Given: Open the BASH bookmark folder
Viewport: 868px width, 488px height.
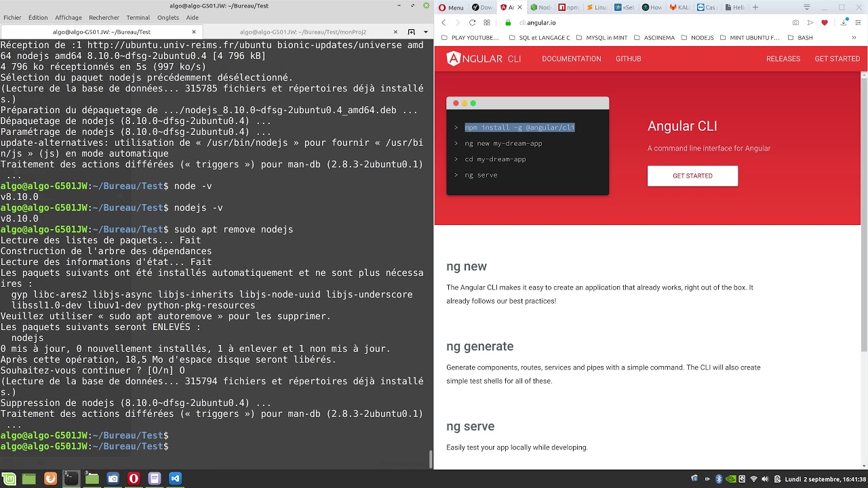Looking at the screenshot, I should coord(800,38).
